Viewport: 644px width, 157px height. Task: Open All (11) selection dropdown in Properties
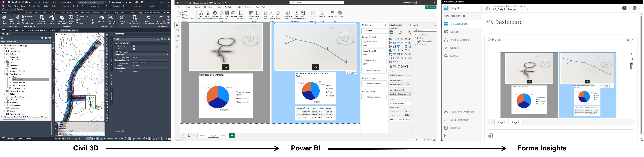coord(136,39)
